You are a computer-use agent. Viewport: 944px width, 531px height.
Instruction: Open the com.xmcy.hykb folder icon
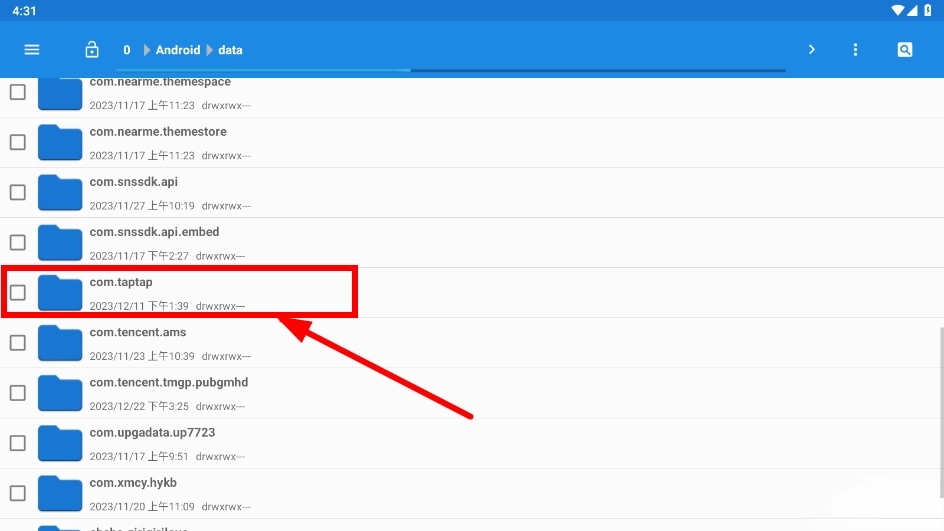[x=60, y=493]
